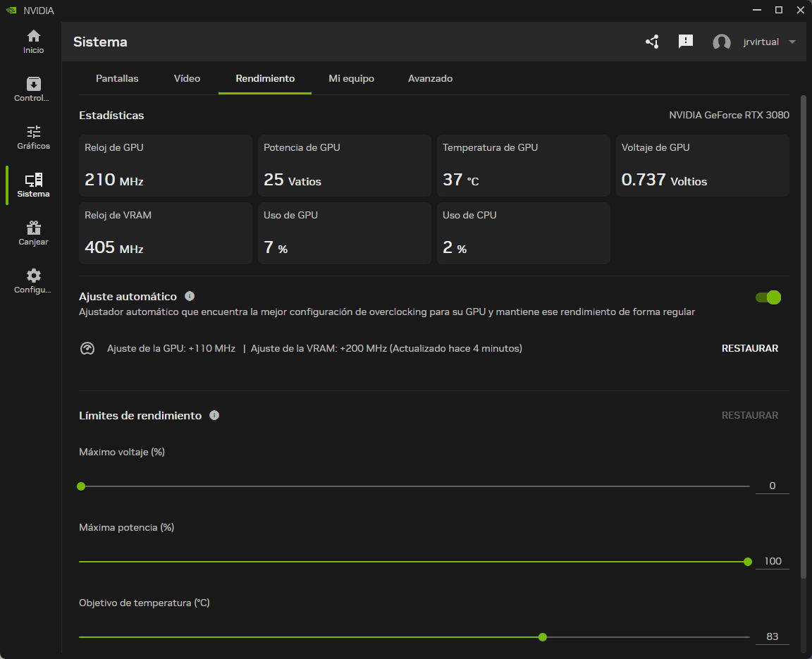This screenshot has height=659, width=812.
Task: Open the Mi equipo tab
Action: [351, 78]
